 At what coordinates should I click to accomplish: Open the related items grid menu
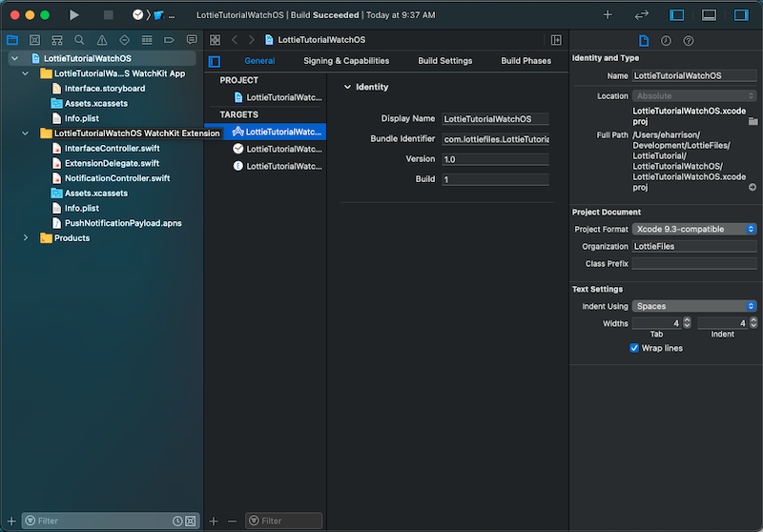click(x=216, y=40)
